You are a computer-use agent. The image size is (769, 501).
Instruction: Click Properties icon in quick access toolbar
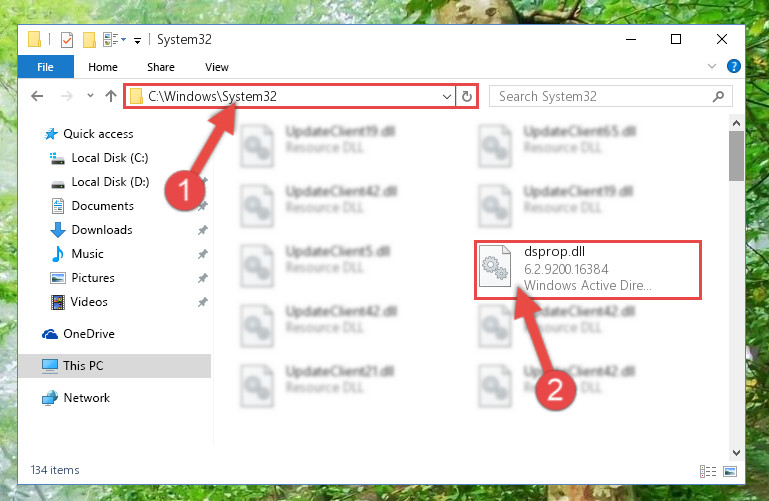pos(67,40)
